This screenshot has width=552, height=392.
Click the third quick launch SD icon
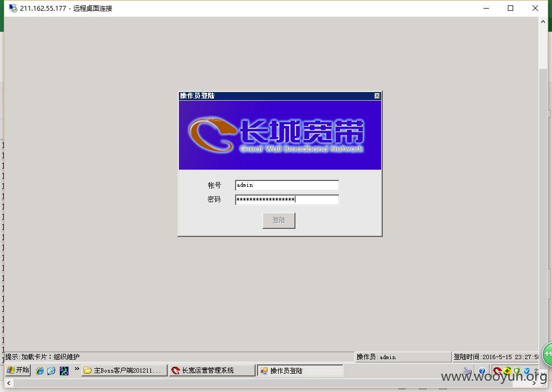[64, 370]
